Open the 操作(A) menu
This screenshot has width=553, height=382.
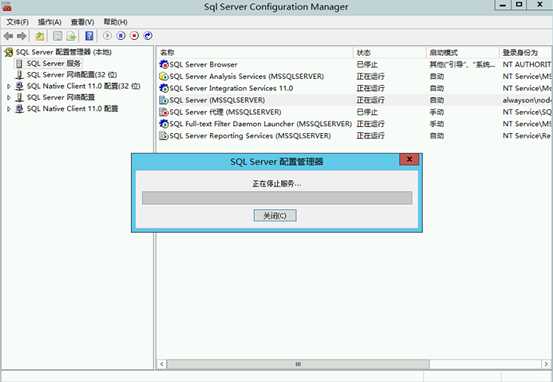coord(50,22)
